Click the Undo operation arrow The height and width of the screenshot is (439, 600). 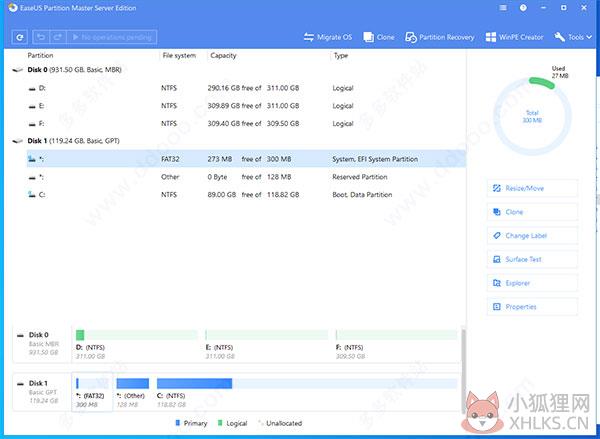[41, 37]
